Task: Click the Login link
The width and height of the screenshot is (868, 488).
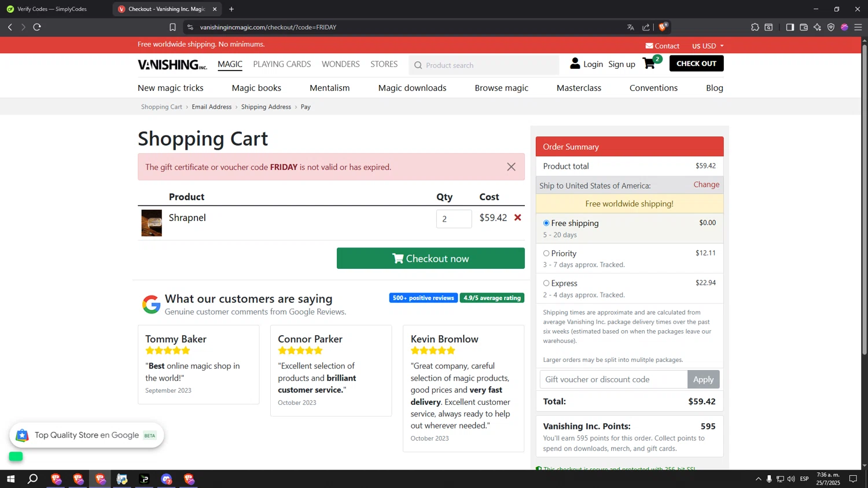Action: [x=593, y=64]
